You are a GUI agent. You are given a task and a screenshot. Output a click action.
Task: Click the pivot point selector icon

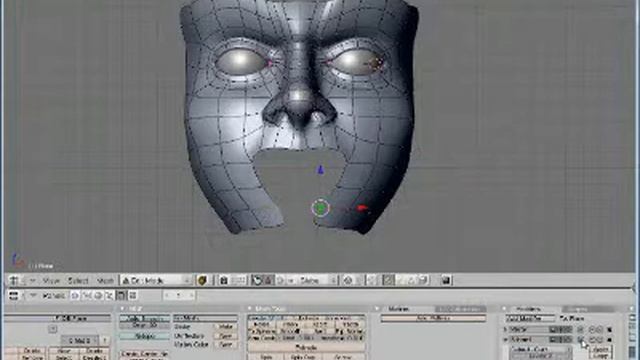coord(224,280)
